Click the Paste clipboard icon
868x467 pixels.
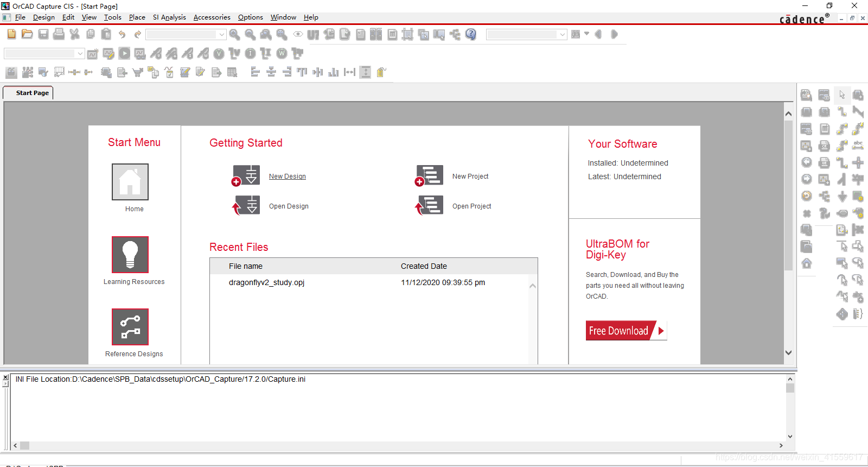coord(106,34)
